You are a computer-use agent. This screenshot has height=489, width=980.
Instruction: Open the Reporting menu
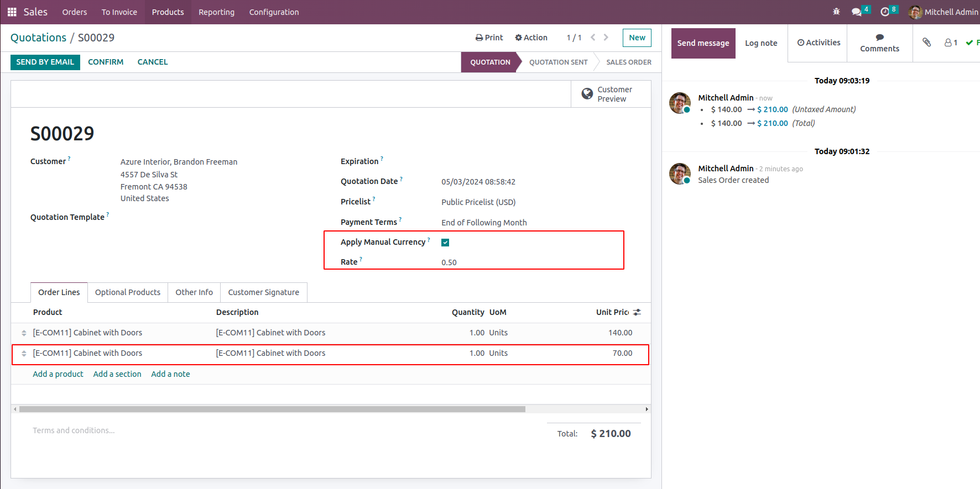(217, 12)
